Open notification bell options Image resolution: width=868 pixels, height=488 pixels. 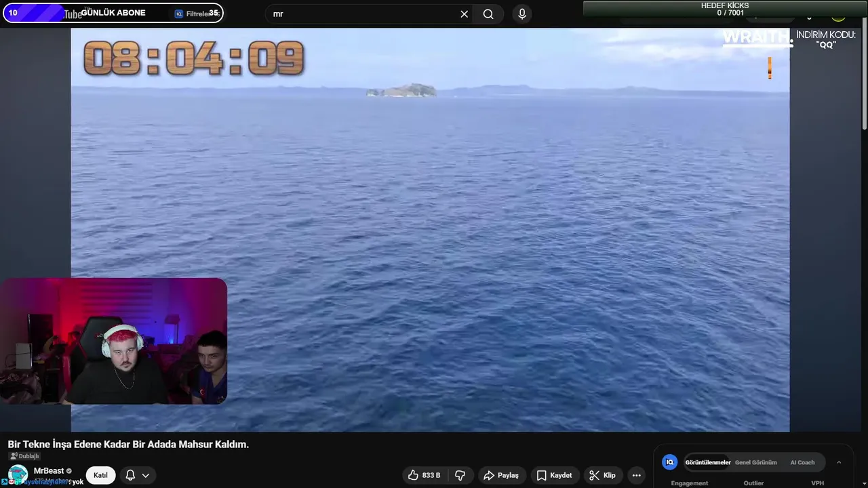pyautogui.click(x=137, y=475)
